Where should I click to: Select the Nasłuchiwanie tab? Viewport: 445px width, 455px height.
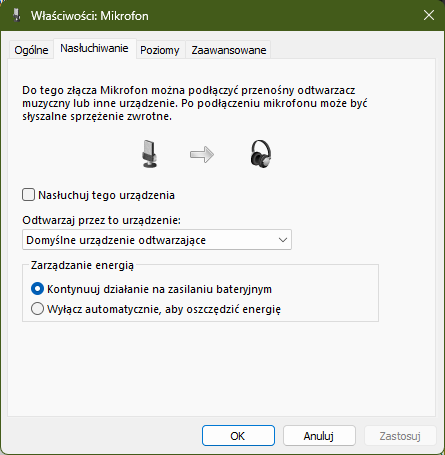tap(94, 48)
